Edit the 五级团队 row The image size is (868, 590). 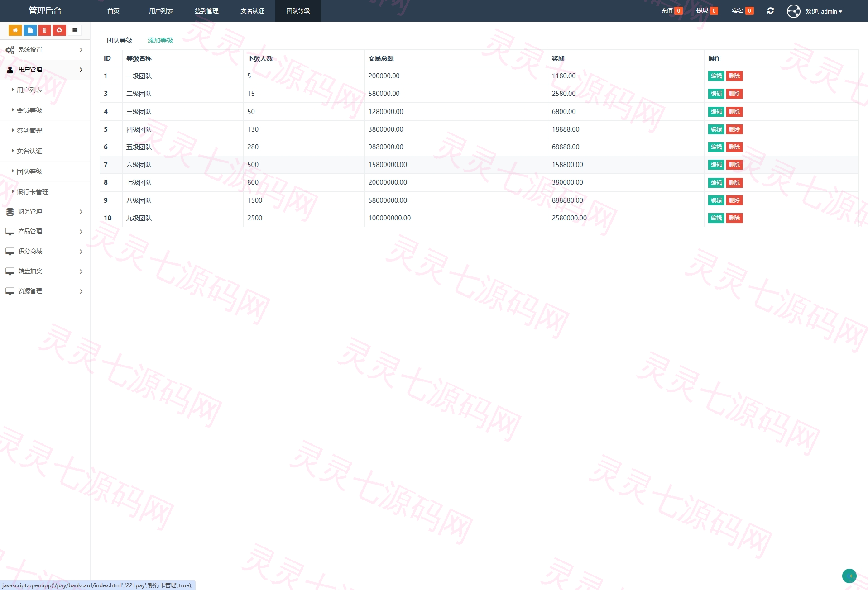click(x=716, y=147)
